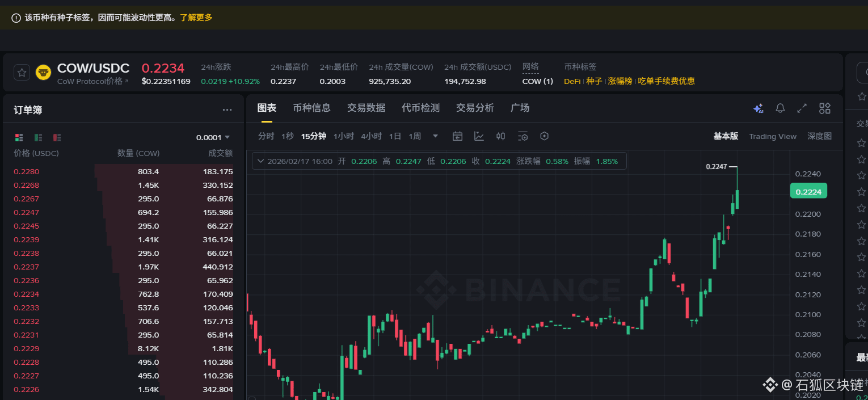Collapse the OHLC candle info bar
This screenshot has height=400, width=868.
tap(260, 161)
